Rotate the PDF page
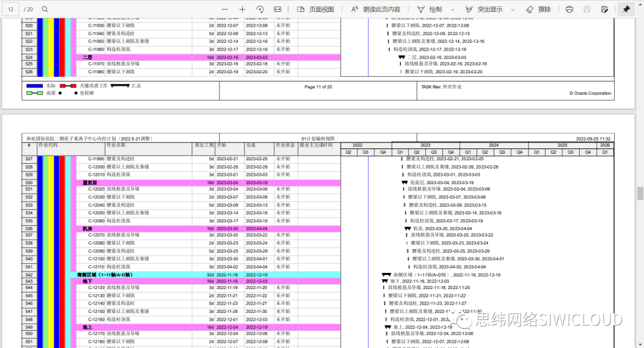 pyautogui.click(x=260, y=9)
